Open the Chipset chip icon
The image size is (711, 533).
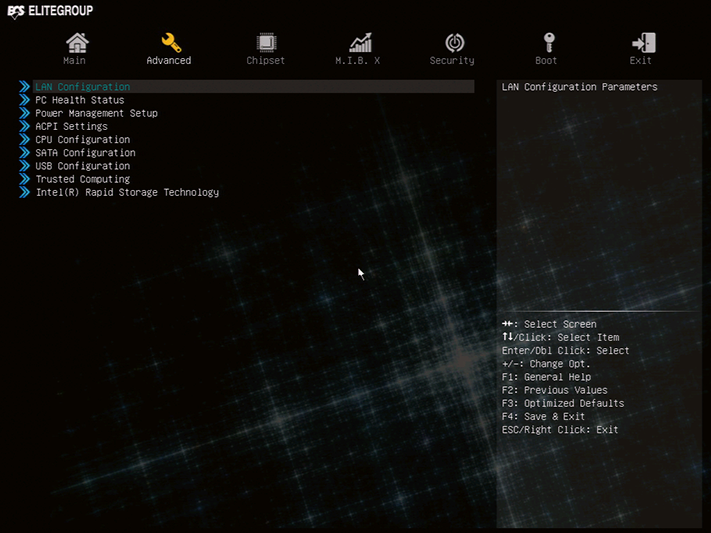(266, 43)
